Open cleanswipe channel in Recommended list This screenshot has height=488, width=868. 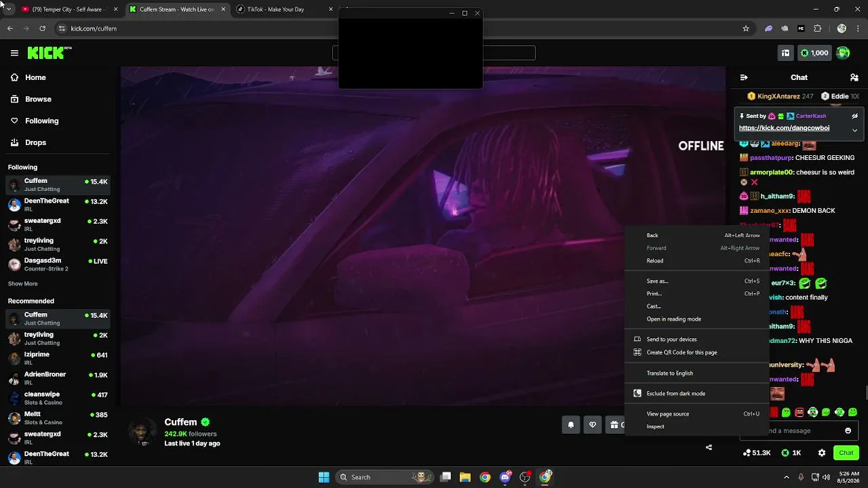(x=58, y=398)
